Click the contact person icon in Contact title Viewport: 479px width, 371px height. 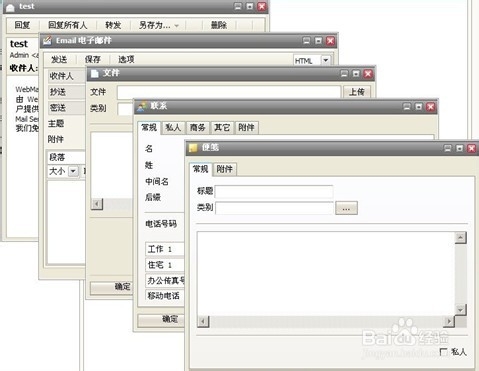point(142,106)
